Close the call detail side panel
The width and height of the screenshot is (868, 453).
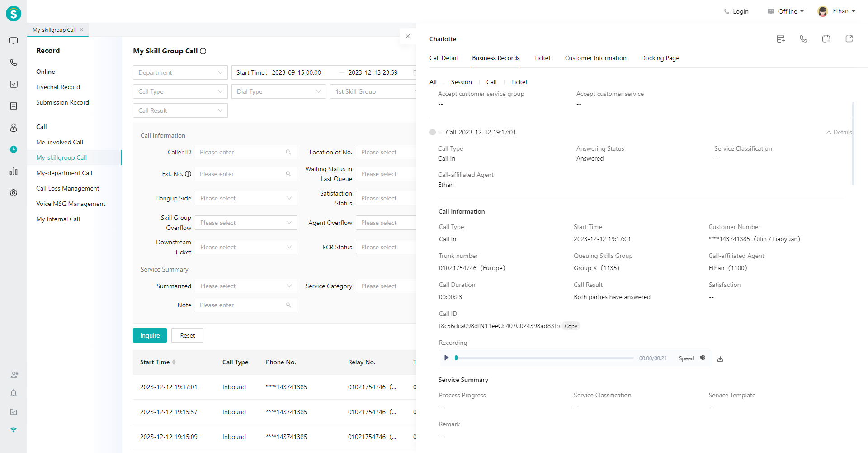[x=408, y=36]
